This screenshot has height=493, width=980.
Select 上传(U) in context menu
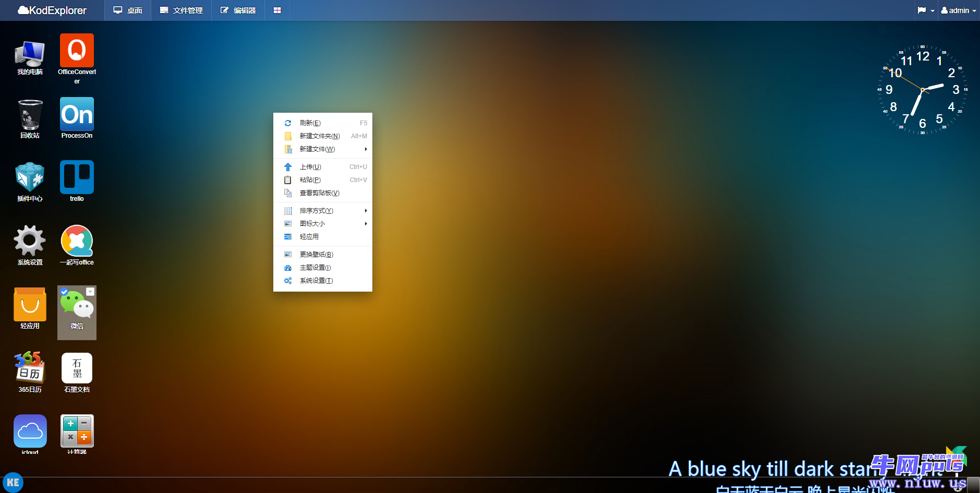323,167
